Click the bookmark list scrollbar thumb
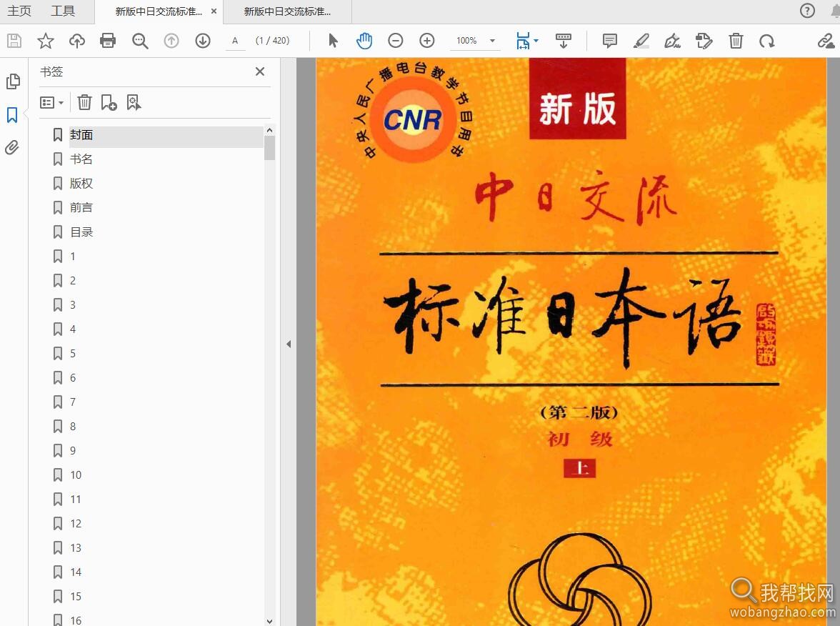Screen dimensions: 840x626 pos(269,148)
